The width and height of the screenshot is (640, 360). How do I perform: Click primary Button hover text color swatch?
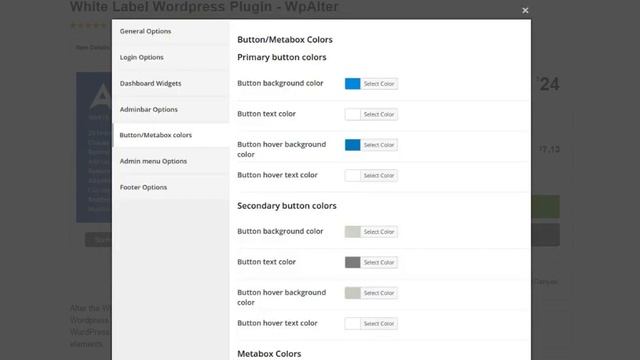click(353, 176)
